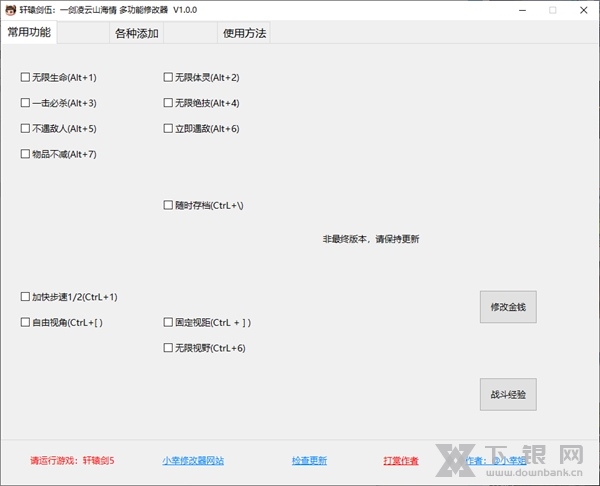Click the 打赏作者 link

click(x=401, y=460)
